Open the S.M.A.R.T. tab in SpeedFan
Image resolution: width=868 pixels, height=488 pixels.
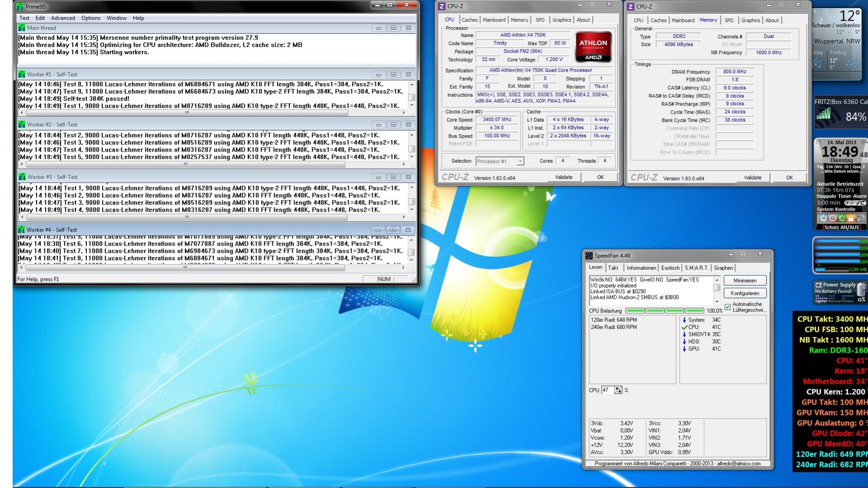[x=697, y=268]
